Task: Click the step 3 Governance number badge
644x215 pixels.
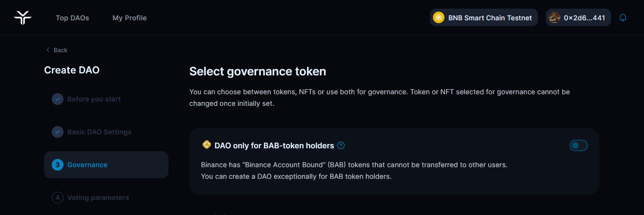Action: (58, 165)
